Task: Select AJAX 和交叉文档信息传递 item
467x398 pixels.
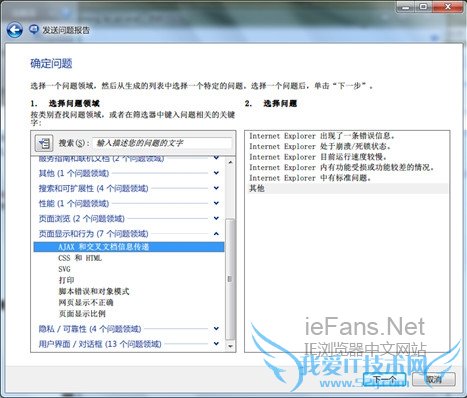Action: click(129, 247)
